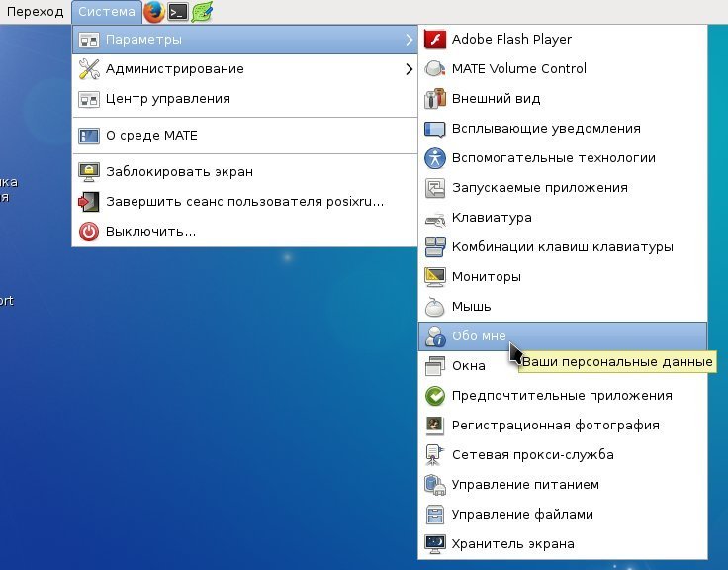
Task: Open Регистрационная фотография
Action: 563,426
